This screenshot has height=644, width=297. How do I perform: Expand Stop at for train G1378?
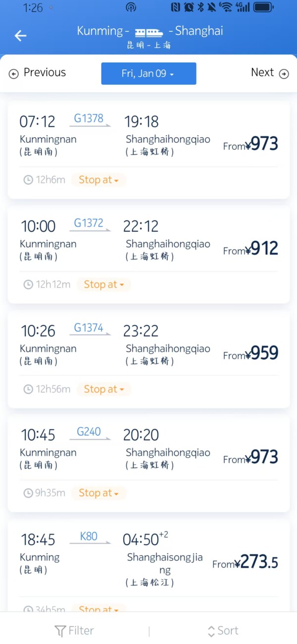99,180
